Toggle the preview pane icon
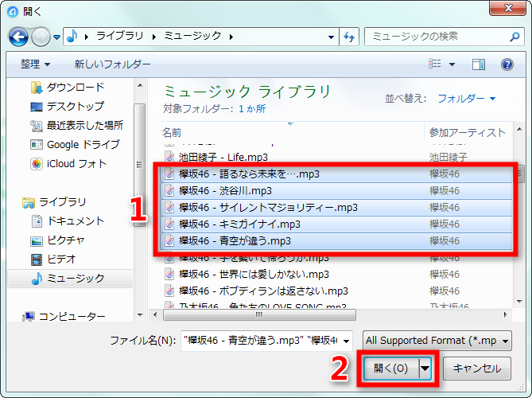Image resolution: width=532 pixels, height=398 pixels. click(x=479, y=64)
